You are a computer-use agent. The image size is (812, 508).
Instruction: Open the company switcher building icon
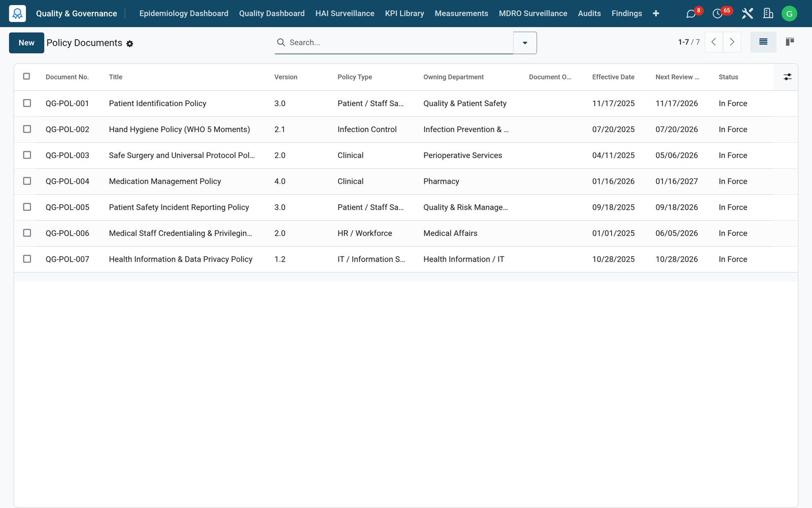[x=768, y=14]
